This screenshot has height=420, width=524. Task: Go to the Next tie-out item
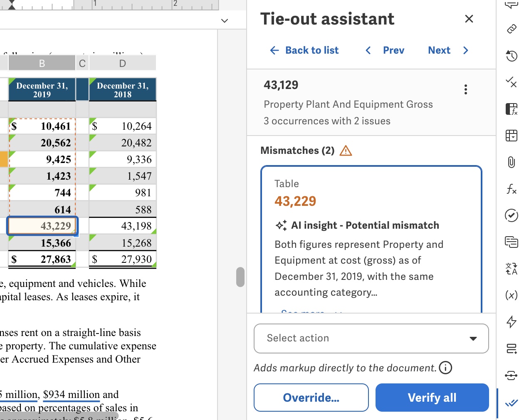pyautogui.click(x=448, y=50)
